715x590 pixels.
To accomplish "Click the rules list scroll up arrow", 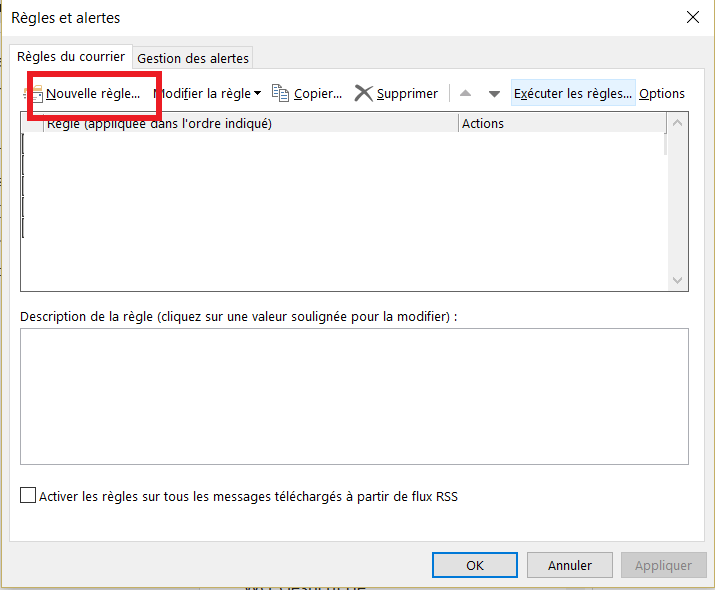I will pos(677,123).
